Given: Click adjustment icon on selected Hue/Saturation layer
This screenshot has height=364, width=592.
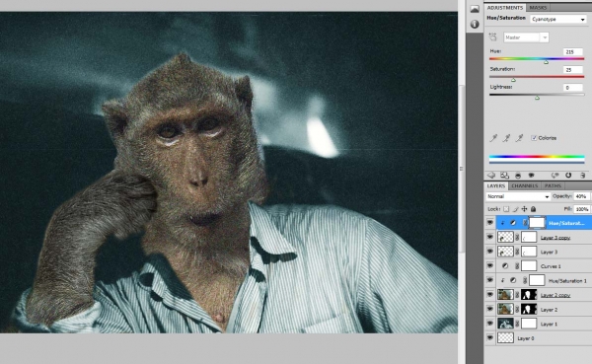Looking at the screenshot, I should point(513,223).
